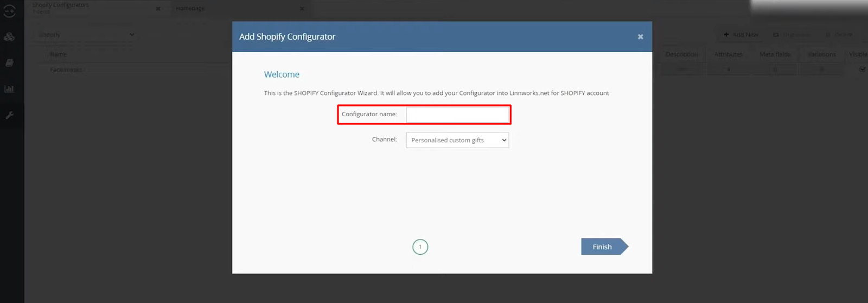Click the Finish button in wizard
The height and width of the screenshot is (303, 868).
tap(604, 247)
